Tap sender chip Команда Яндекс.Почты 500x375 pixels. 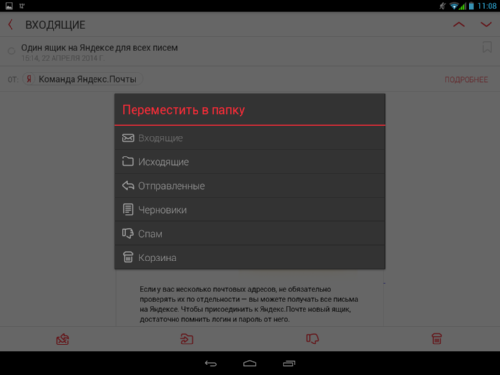point(83,79)
